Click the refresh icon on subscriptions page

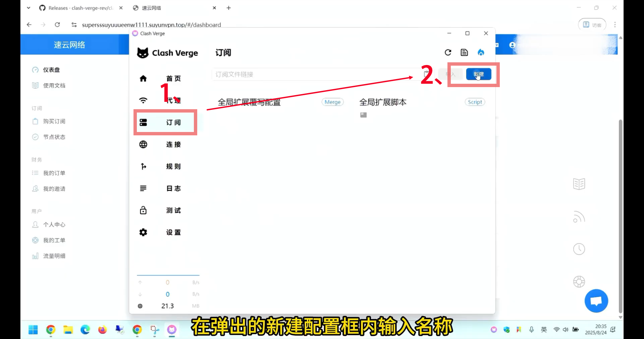click(x=448, y=52)
